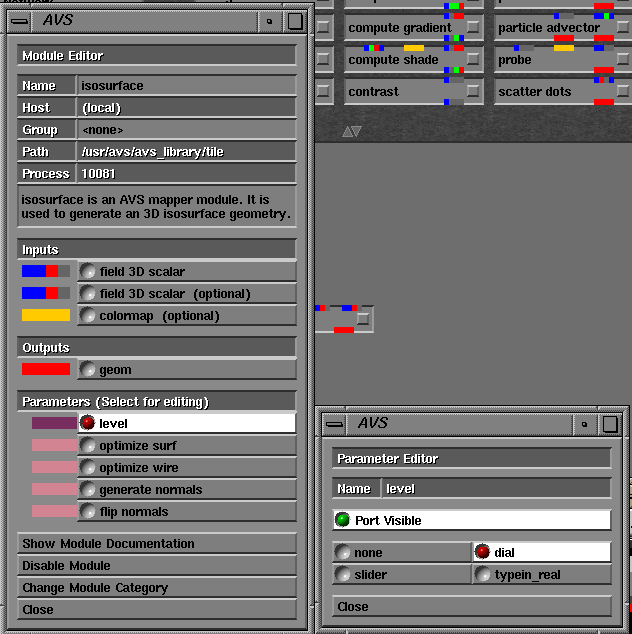Click pink swatch beside flip normals

(54, 511)
